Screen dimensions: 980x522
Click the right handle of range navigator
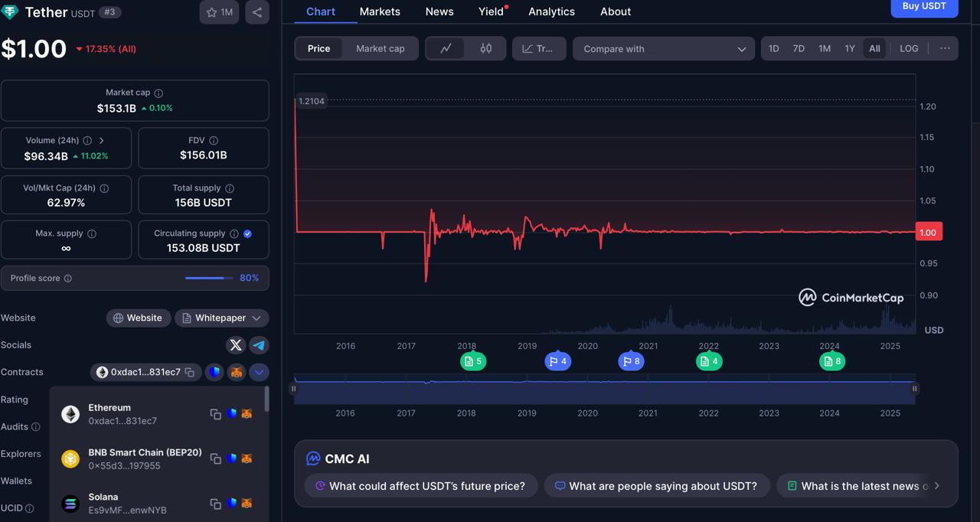pyautogui.click(x=914, y=389)
